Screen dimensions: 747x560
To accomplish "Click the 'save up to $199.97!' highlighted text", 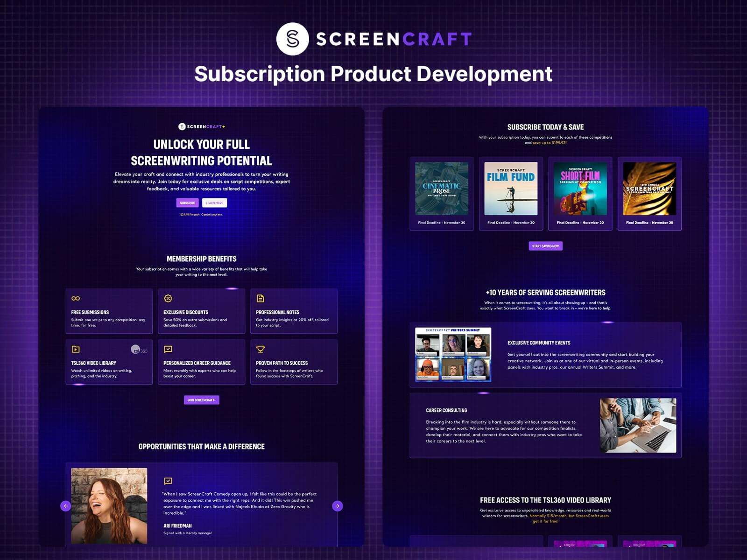I will pyautogui.click(x=550, y=143).
